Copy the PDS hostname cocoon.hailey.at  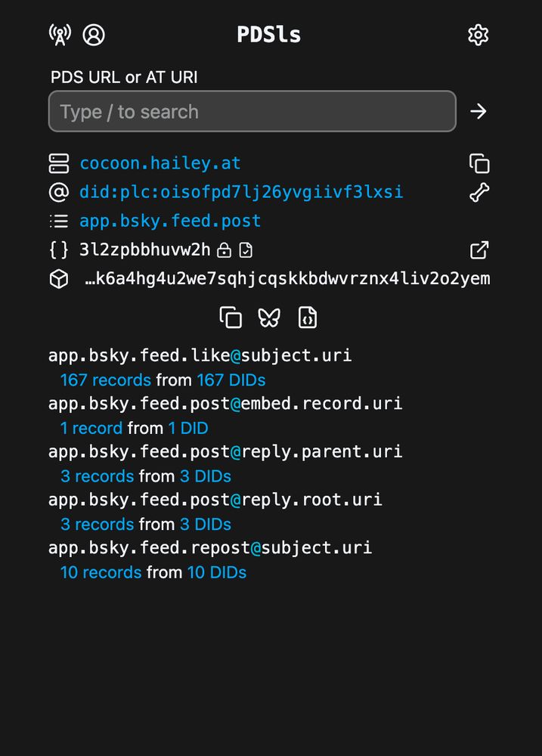[x=479, y=163]
